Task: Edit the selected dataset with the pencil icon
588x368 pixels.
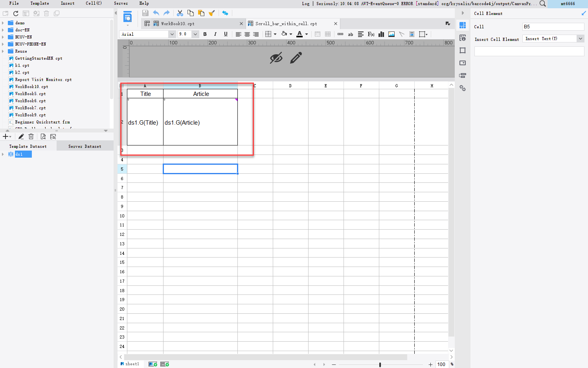Action: point(21,136)
